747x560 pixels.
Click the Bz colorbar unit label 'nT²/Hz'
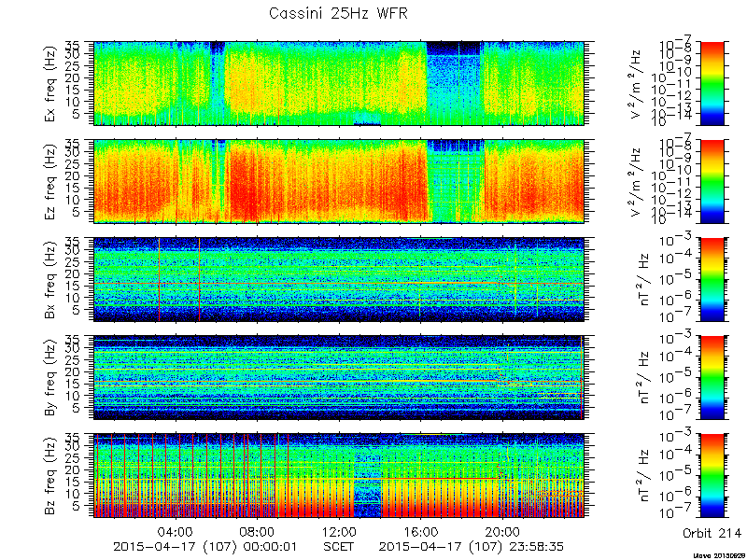coord(642,476)
